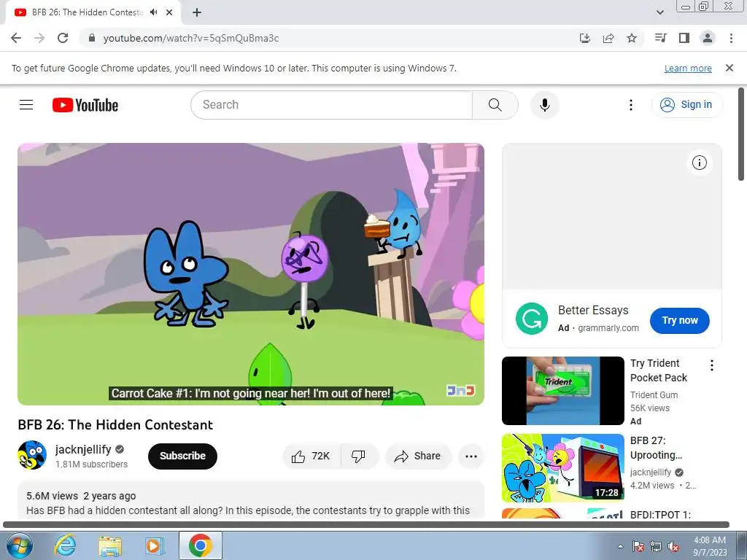This screenshot has height=560, width=747.
Task: Open BFB 27: Uprooting title text
Action: tap(656, 448)
